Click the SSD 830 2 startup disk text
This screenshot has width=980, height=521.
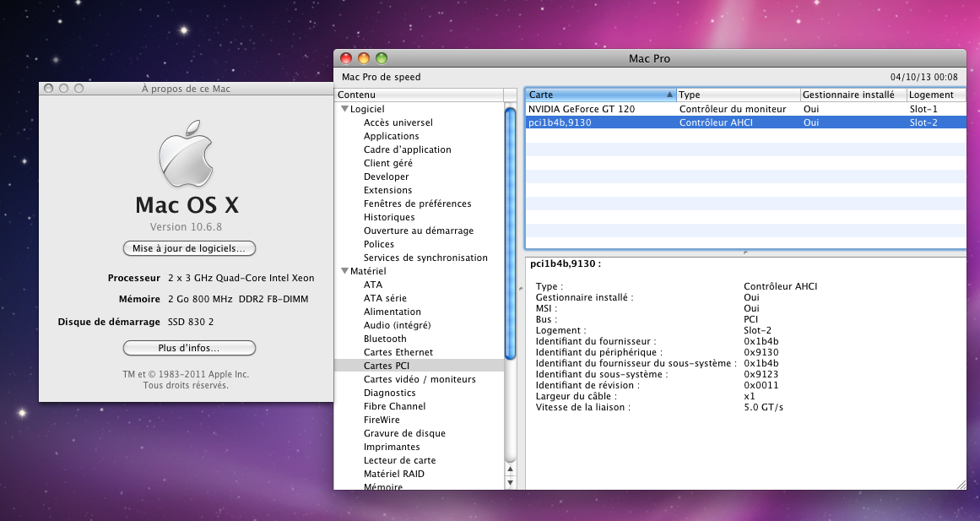coord(191,322)
